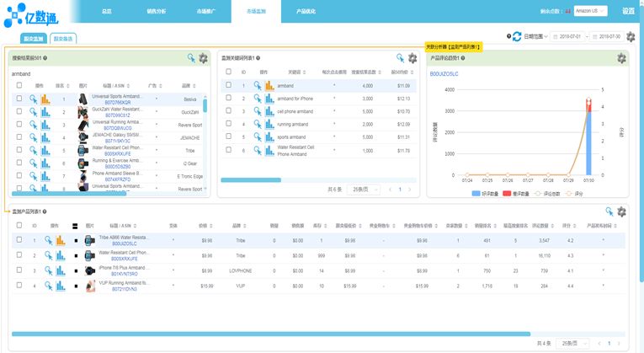This screenshot has width=644, height=353.
Task: Click search-cursor icon in keyword list panel header
Action: pyautogui.click(x=401, y=58)
